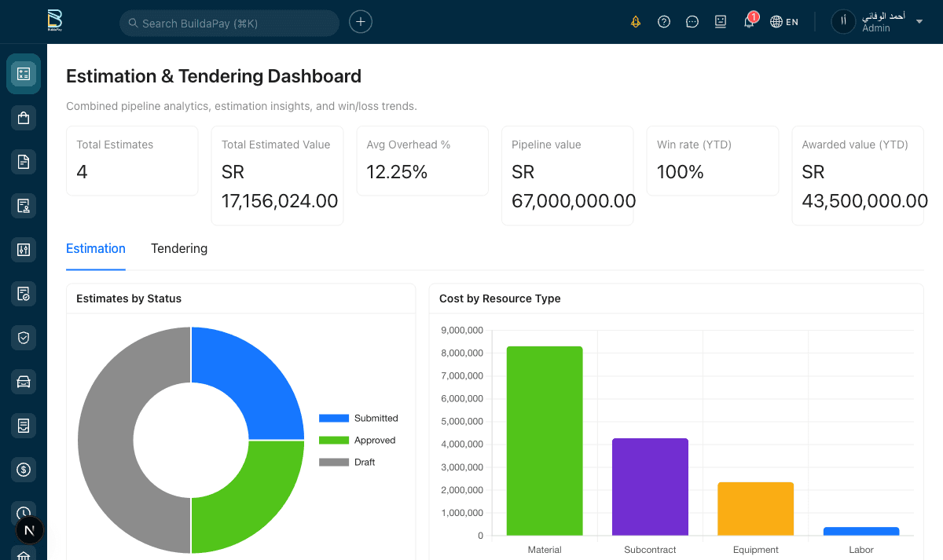Select the briefcase Projects icon in sidebar

(24, 118)
